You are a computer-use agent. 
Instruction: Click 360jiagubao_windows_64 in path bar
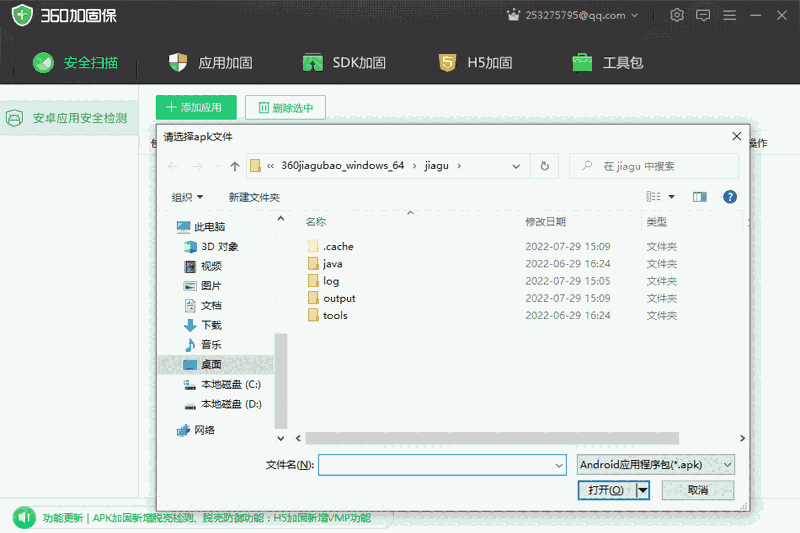(x=342, y=166)
